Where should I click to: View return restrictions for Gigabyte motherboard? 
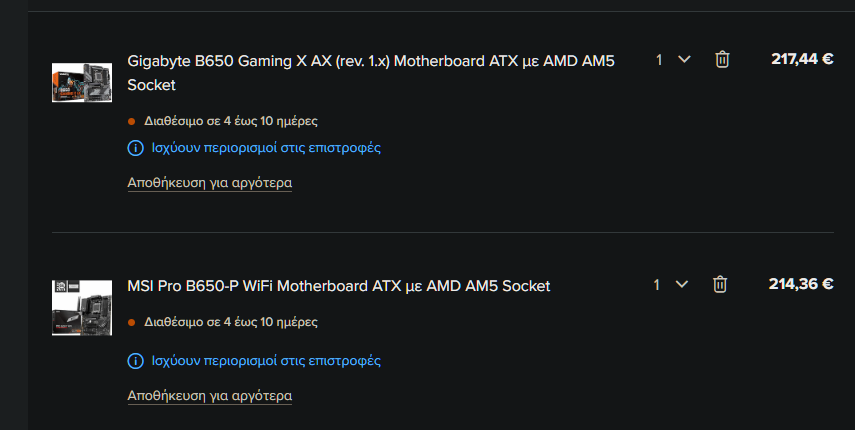pos(266,148)
